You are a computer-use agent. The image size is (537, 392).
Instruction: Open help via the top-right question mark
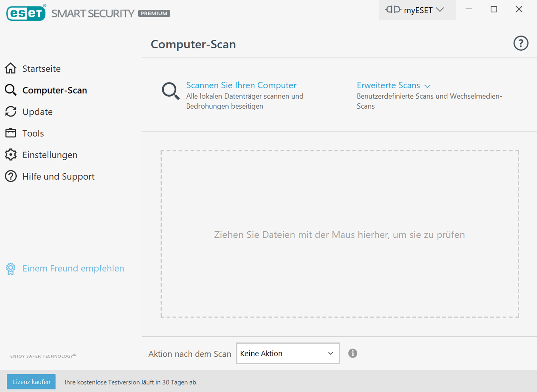(x=521, y=43)
